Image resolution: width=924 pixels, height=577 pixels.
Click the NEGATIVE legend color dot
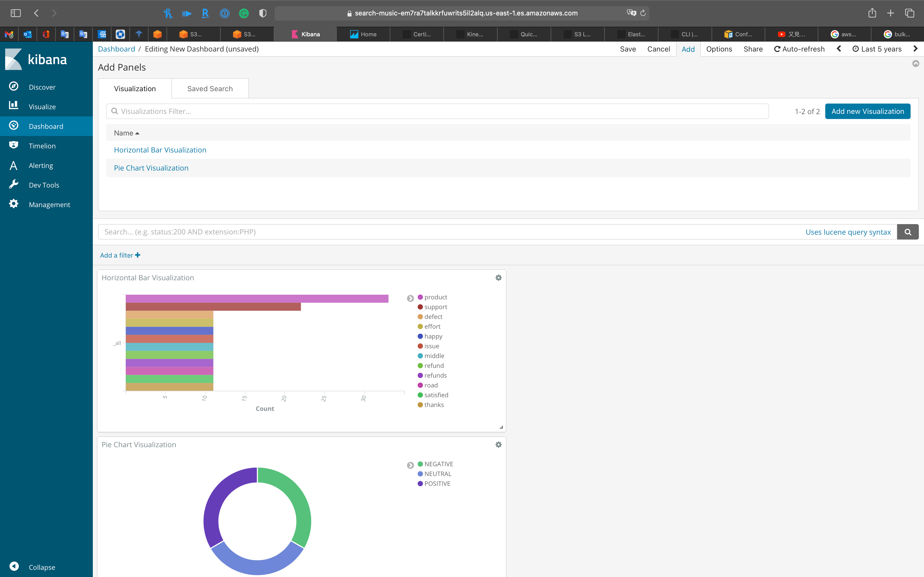420,464
